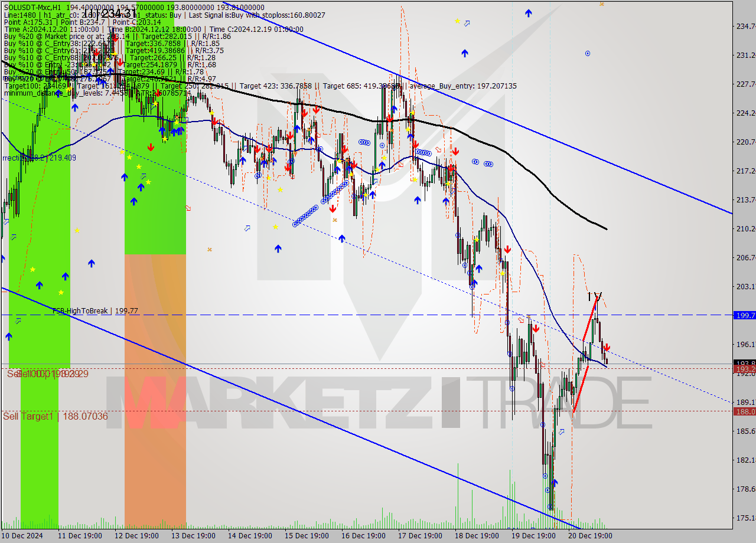The image size is (756, 543).
Task: Click the 196.1 price axis label
Action: 746,344
